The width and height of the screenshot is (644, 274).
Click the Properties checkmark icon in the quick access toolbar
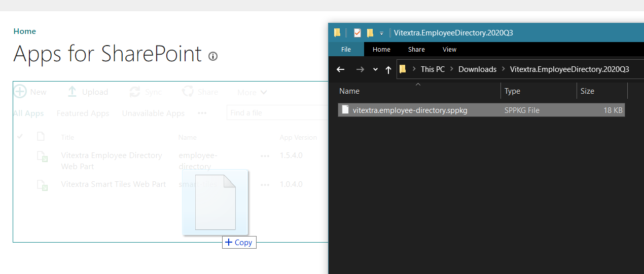click(357, 33)
